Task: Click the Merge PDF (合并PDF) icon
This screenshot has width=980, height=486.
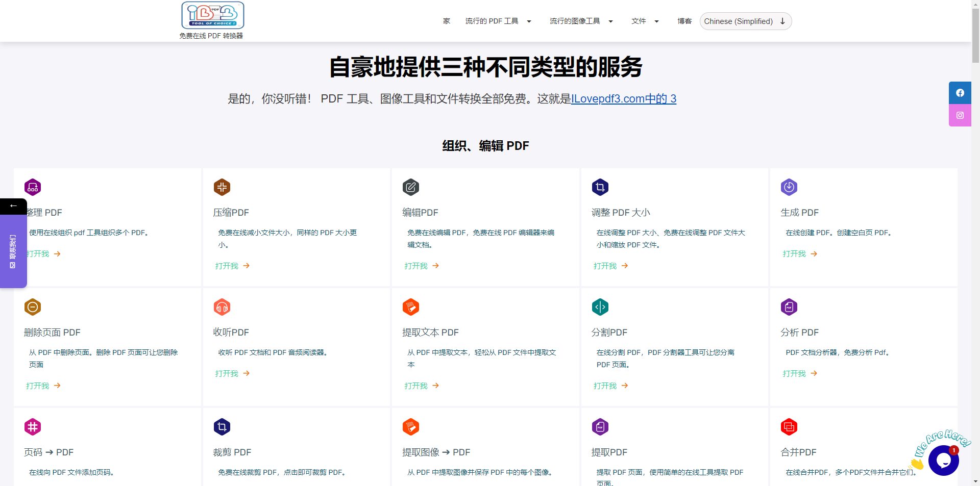Action: pyautogui.click(x=789, y=427)
